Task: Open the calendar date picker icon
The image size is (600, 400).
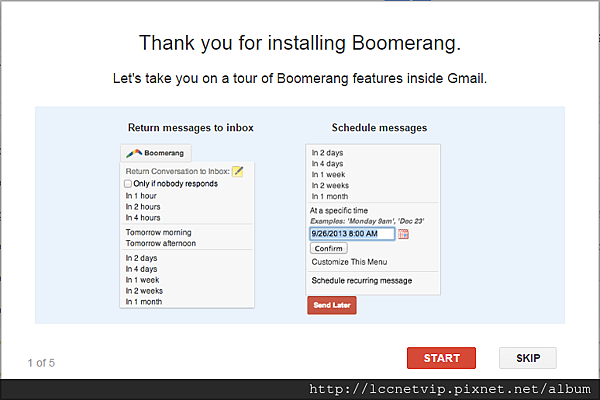Action: coord(404,234)
